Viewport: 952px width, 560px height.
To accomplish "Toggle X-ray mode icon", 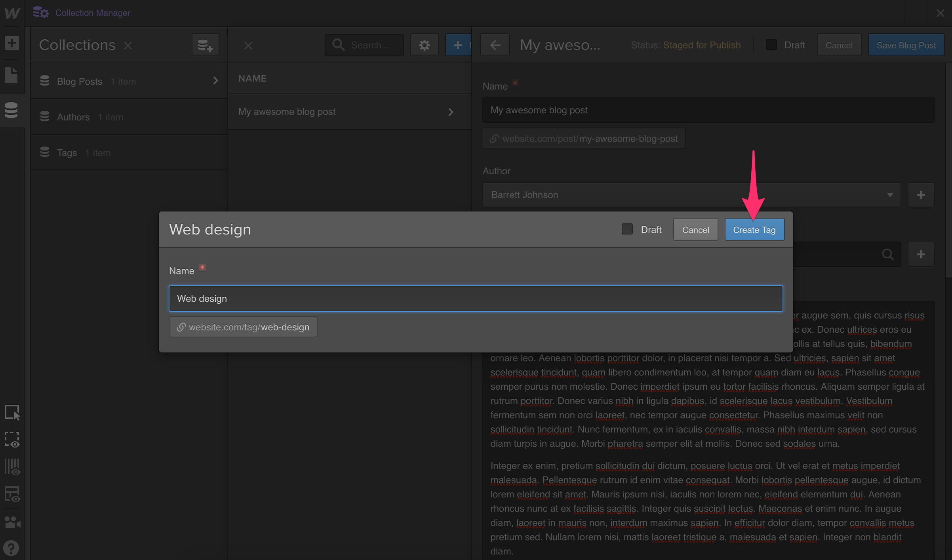I will 12,495.
